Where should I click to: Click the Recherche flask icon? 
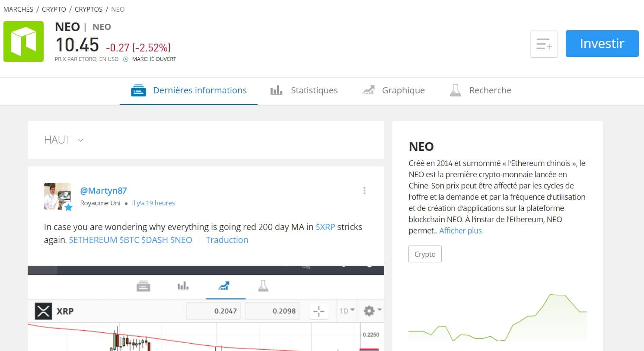(456, 90)
